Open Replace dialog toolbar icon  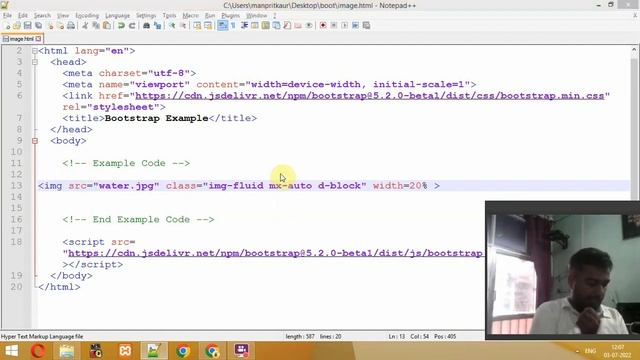click(157, 26)
